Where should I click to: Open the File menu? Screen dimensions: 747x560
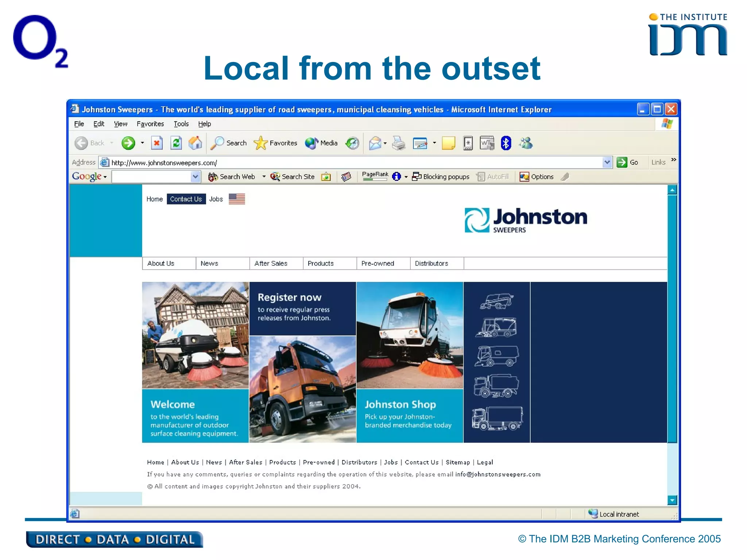(x=79, y=124)
